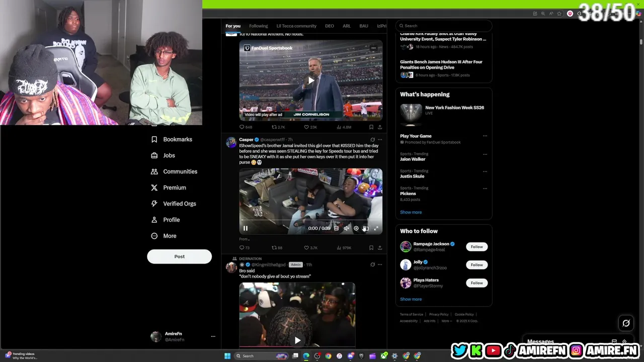The height and width of the screenshot is (362, 644).
Task: Click the X Search input field
Action: [444, 26]
